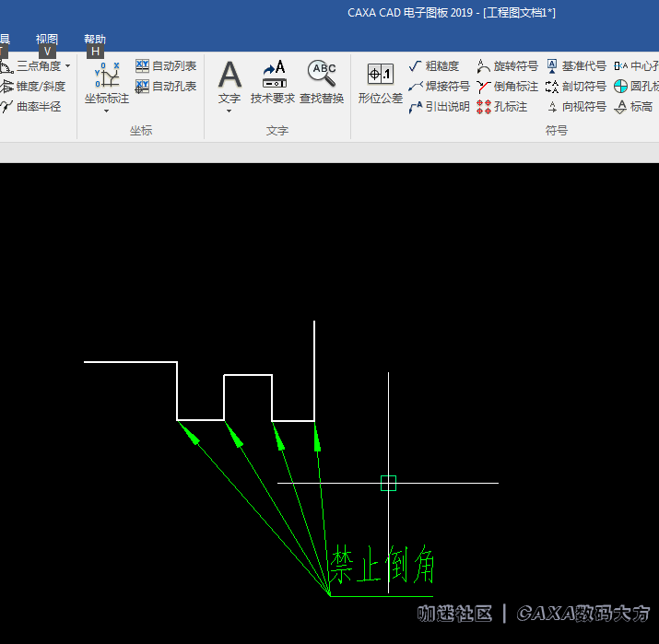The image size is (659, 644).
Task: Select the 剖切符号 section symbol tool
Action: pos(576,86)
